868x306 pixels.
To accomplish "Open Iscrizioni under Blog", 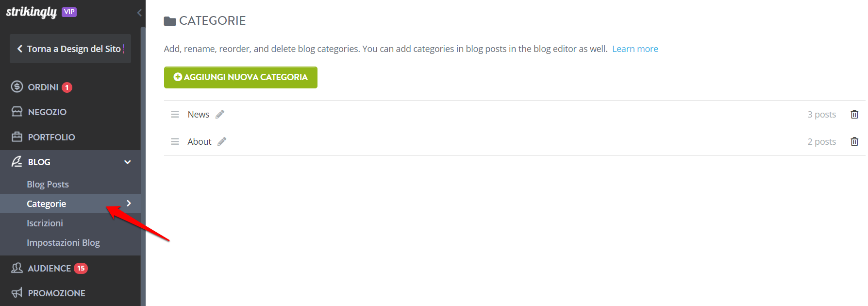I will point(45,223).
